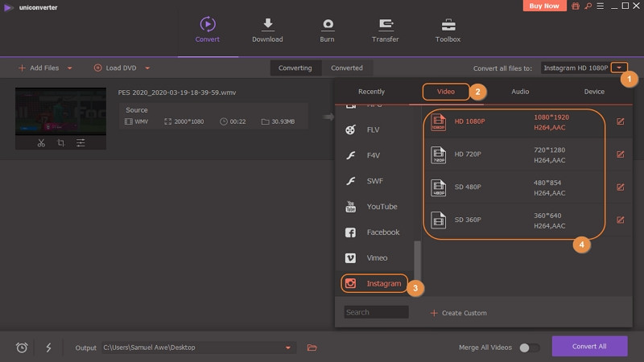This screenshot has width=644, height=362.
Task: Click Convert All button
Action: pos(589,347)
